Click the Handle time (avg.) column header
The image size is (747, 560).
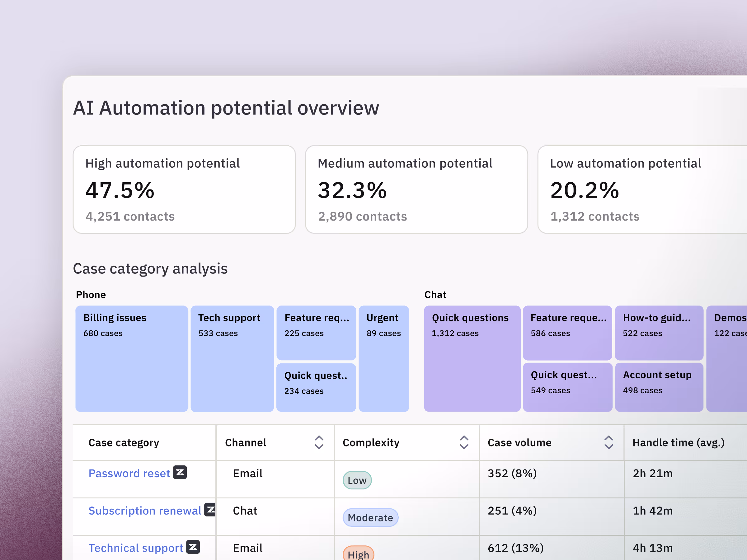pos(678,442)
